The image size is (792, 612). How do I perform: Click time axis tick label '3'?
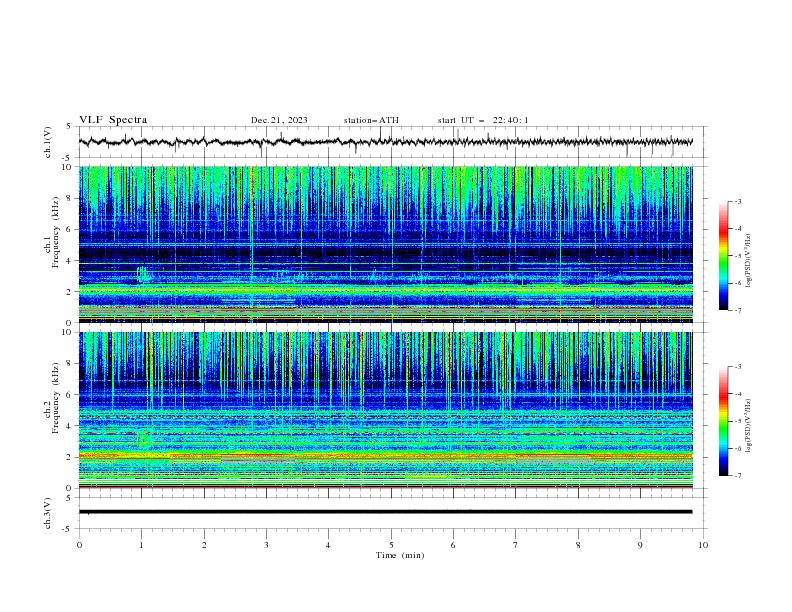pos(266,545)
